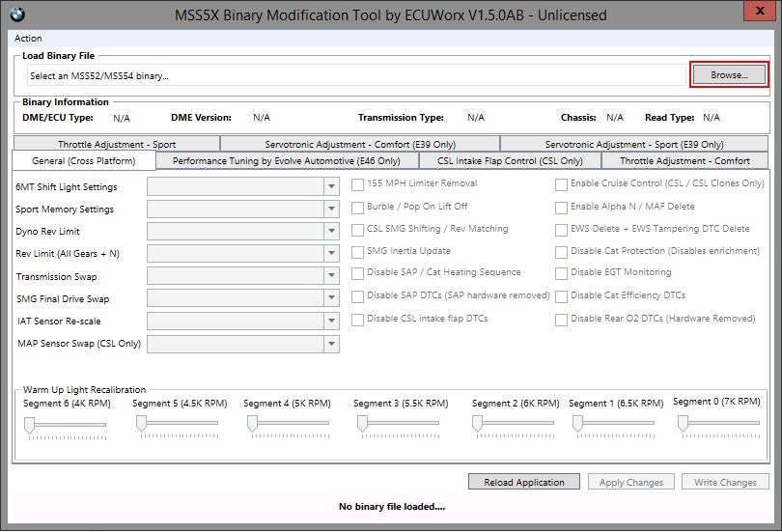Open Servotronic Adjustment - Comfort (E39 Only) tab

pyautogui.click(x=360, y=144)
